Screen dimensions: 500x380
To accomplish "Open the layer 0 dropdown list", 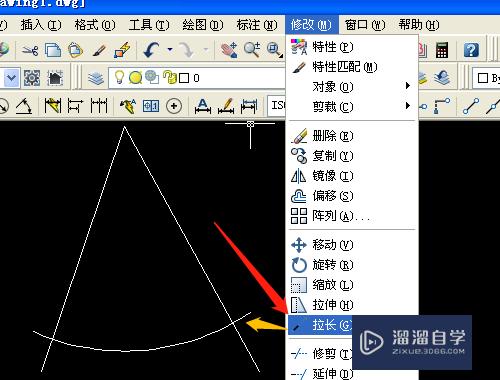I will click(197, 78).
